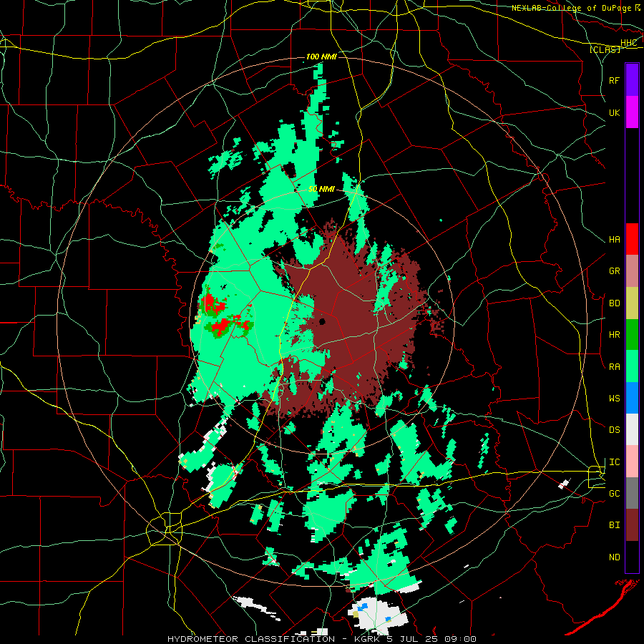Click the HHC product code label
Viewport: 644px width, 644px height.
tap(628, 43)
